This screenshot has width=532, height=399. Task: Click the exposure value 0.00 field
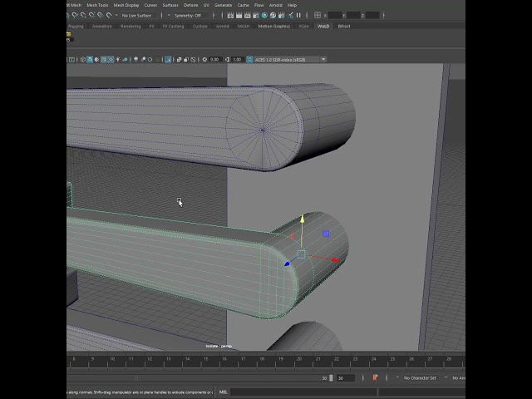[215, 60]
